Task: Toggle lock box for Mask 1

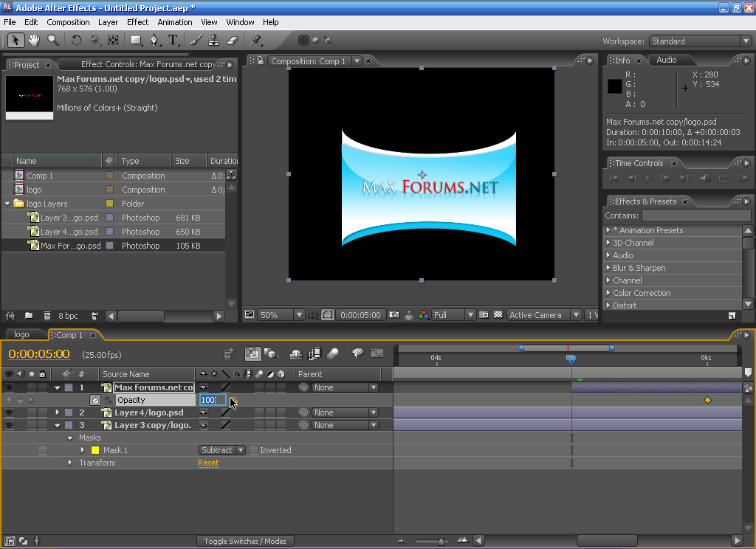Action: pos(43,450)
